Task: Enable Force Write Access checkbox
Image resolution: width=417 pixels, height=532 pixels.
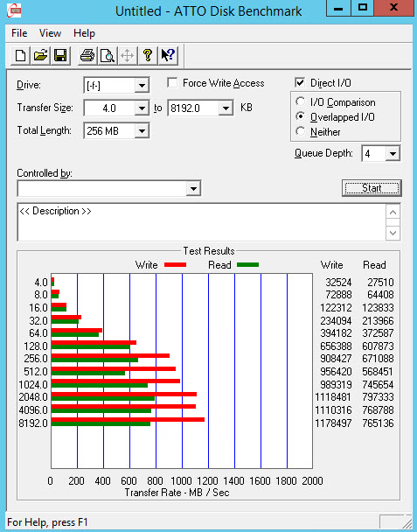Action: click(x=172, y=83)
